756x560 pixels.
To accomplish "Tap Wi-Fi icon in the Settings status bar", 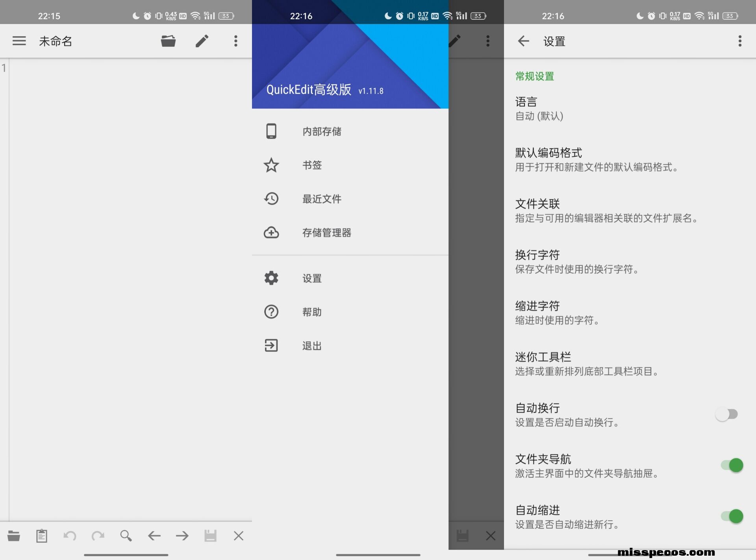I will (699, 16).
